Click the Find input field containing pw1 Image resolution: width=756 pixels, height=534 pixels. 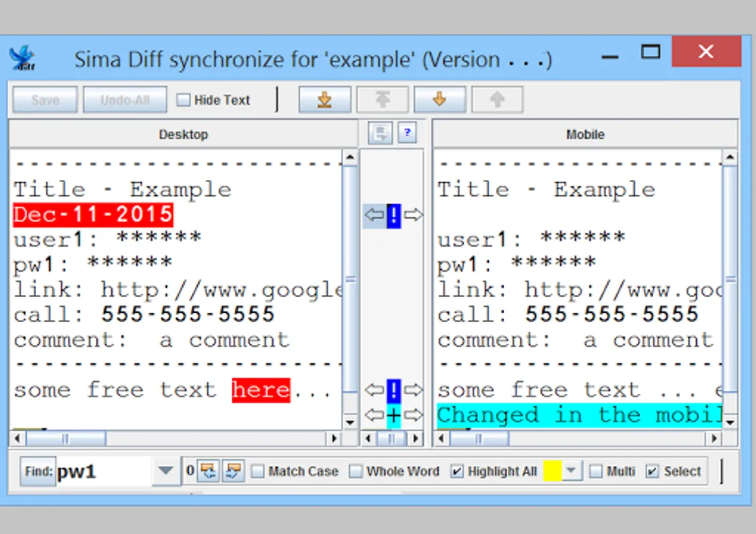point(104,472)
